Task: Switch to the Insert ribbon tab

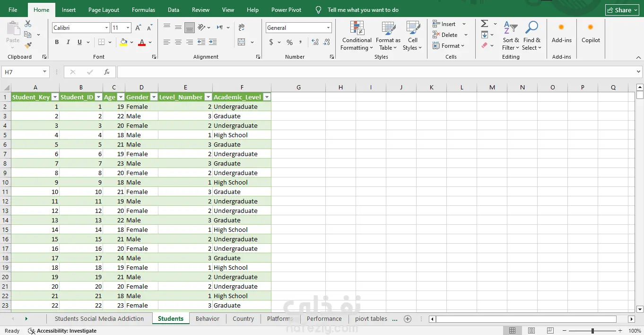Action: click(69, 10)
